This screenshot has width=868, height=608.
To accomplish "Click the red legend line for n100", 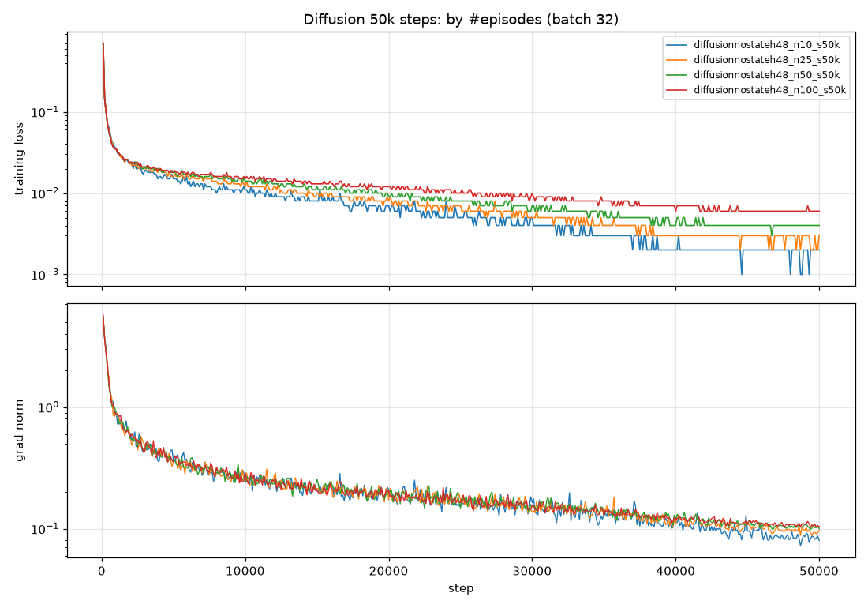I will tap(676, 90).
